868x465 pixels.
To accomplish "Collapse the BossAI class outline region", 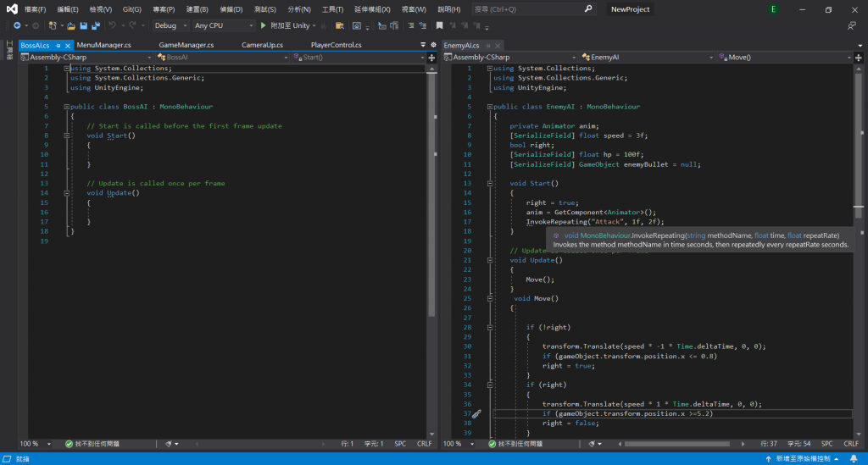I will pyautogui.click(x=66, y=108).
